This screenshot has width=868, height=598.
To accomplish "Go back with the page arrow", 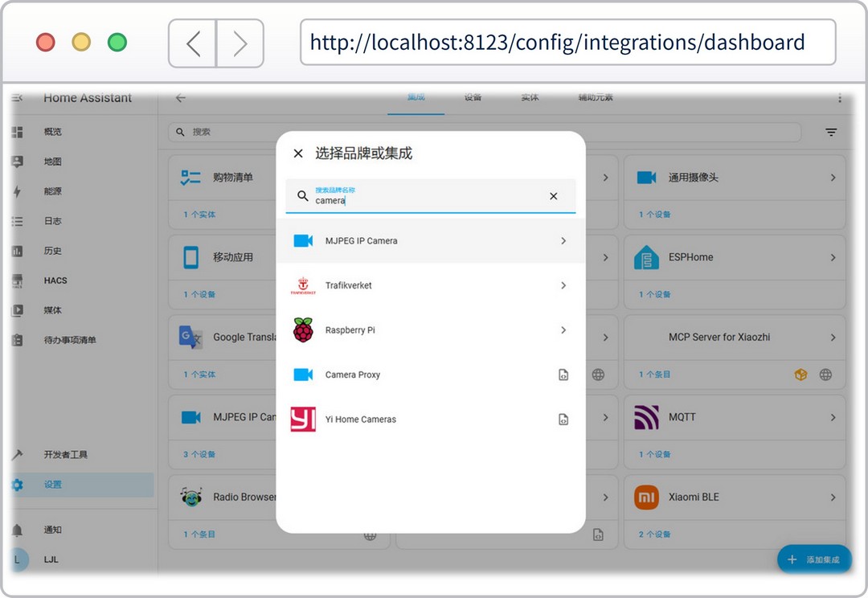I will 181,98.
